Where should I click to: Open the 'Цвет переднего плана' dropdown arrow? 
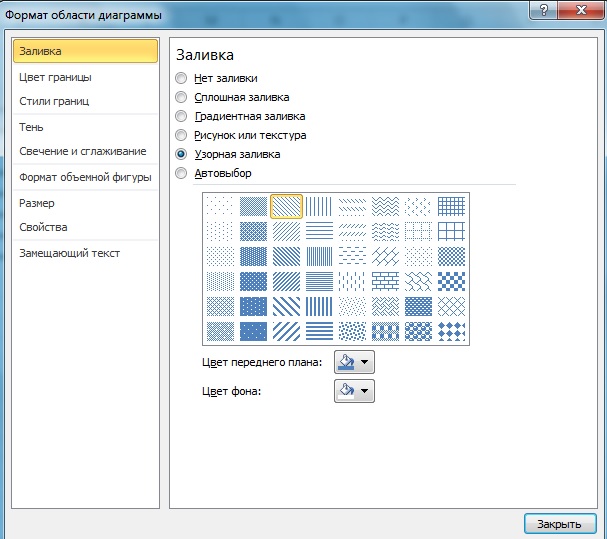[x=364, y=362]
